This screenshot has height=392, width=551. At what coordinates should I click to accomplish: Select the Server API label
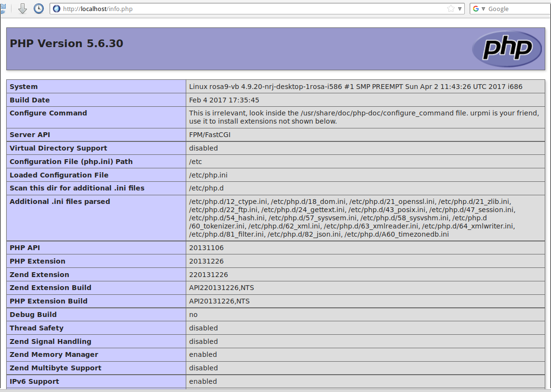pyautogui.click(x=30, y=135)
